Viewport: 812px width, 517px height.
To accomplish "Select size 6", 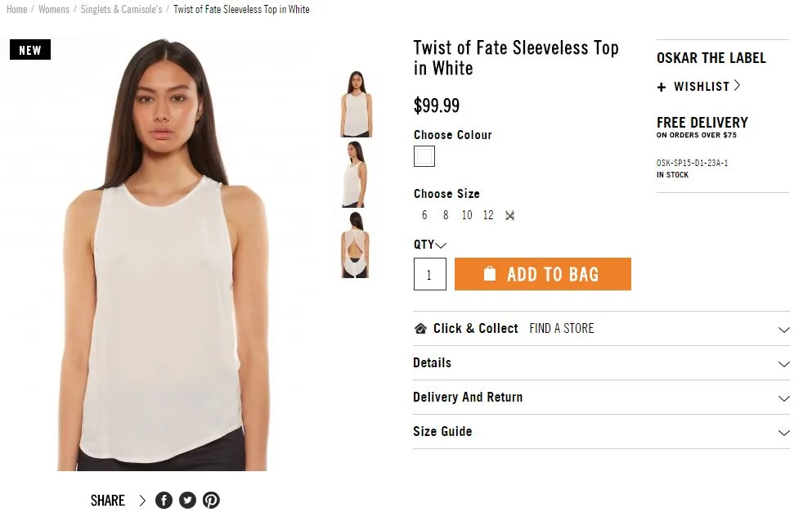I will [424, 216].
